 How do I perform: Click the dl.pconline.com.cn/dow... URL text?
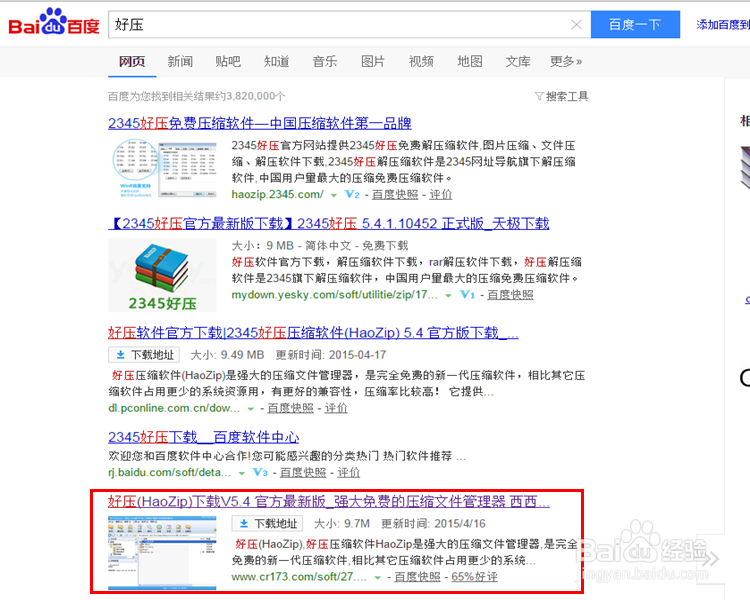pos(174,408)
